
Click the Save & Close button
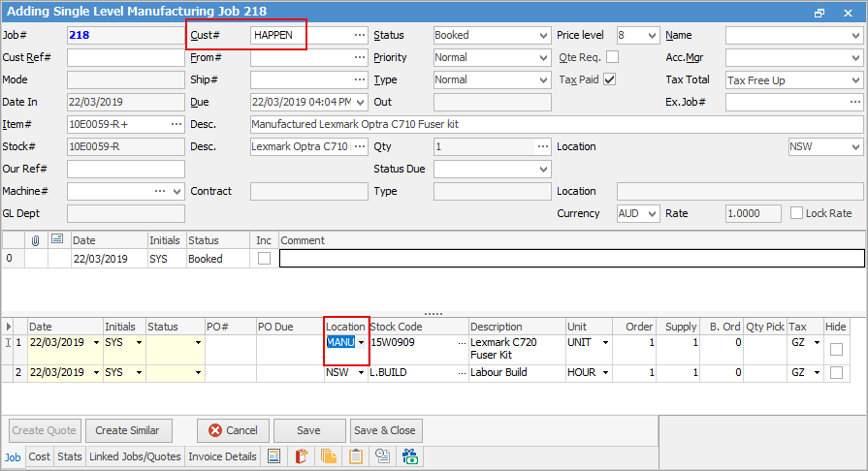click(385, 430)
